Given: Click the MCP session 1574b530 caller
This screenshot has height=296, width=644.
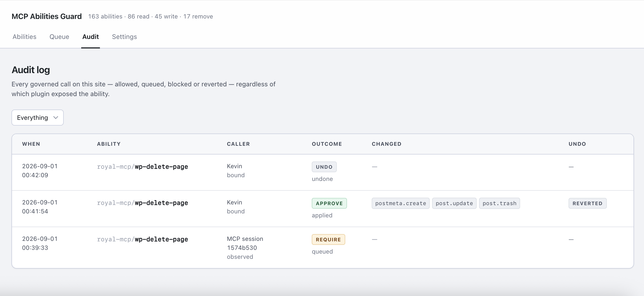Looking at the screenshot, I should [x=245, y=243].
